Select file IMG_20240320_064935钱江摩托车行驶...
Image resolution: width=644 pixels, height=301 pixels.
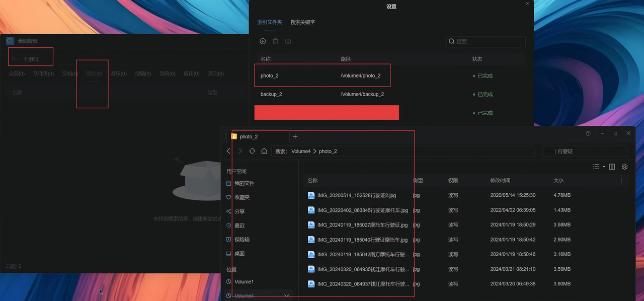[x=363, y=269]
